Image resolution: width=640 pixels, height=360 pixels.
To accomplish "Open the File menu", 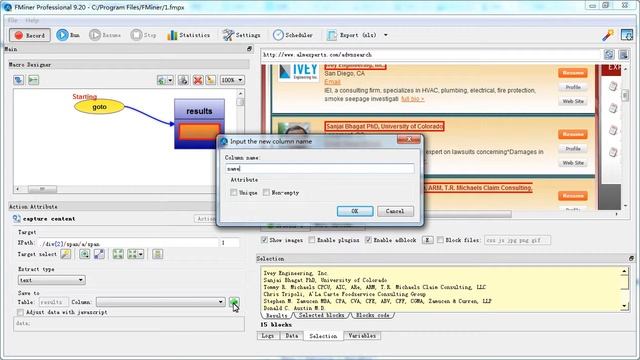I will point(13,20).
